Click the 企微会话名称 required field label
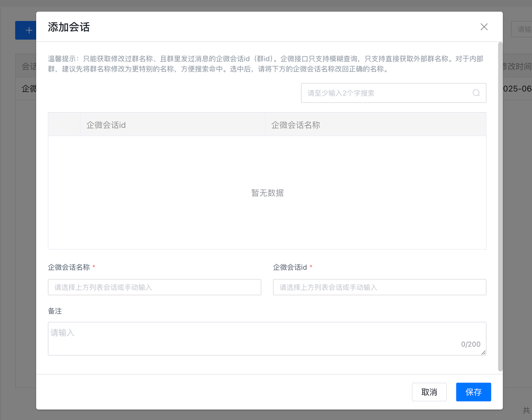This screenshot has width=532, height=420. point(69,267)
